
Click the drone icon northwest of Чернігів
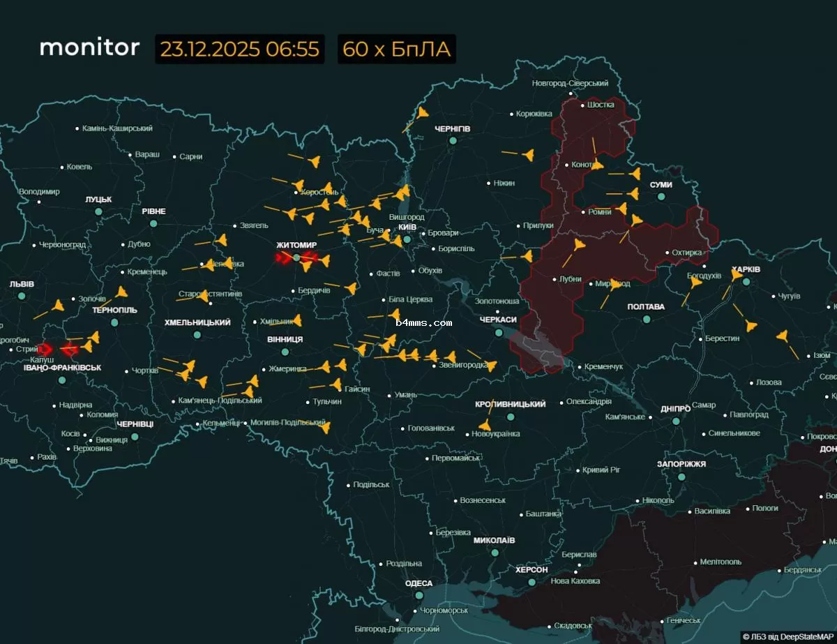click(423, 113)
